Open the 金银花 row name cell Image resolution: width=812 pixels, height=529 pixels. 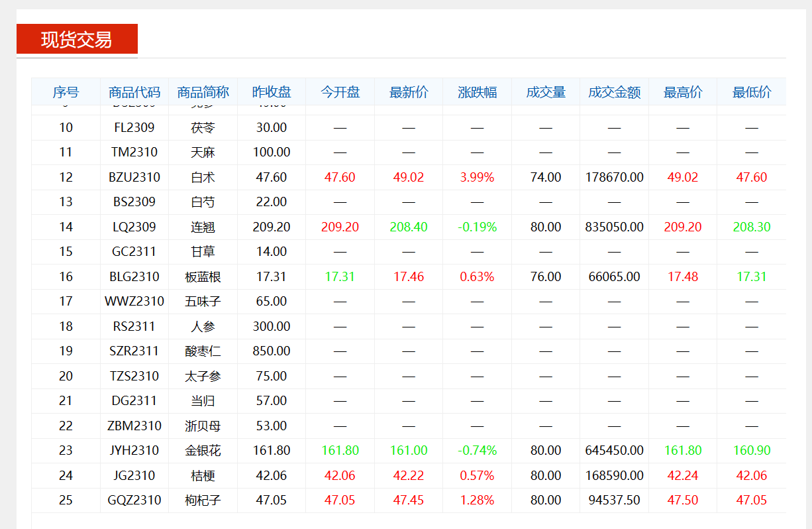203,451
